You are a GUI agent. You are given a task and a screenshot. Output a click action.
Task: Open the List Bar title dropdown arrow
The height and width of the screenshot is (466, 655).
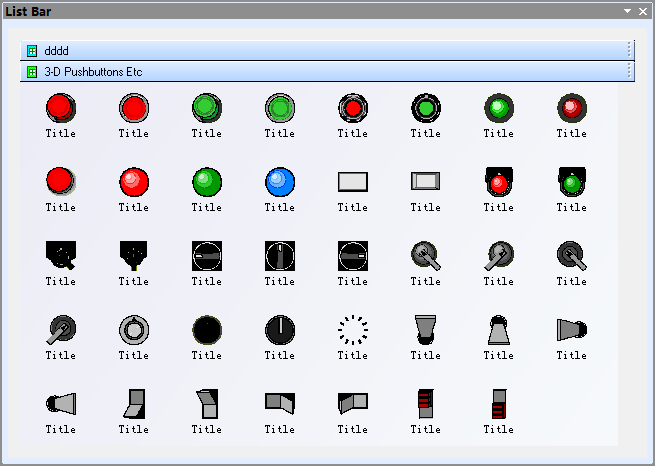coord(627,11)
